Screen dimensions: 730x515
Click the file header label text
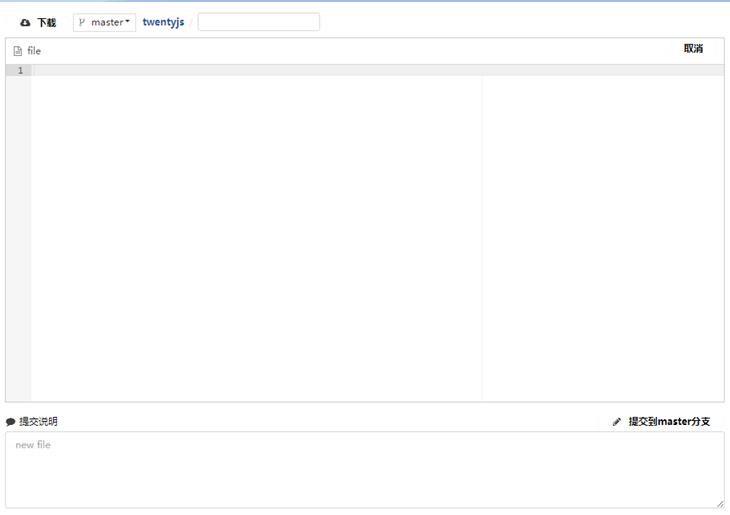tap(34, 51)
